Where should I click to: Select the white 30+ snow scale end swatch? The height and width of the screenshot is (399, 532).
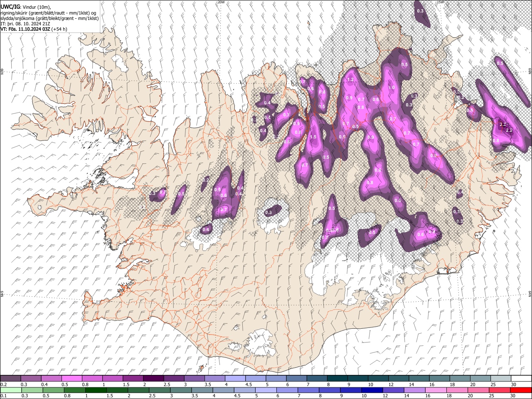(521, 378)
